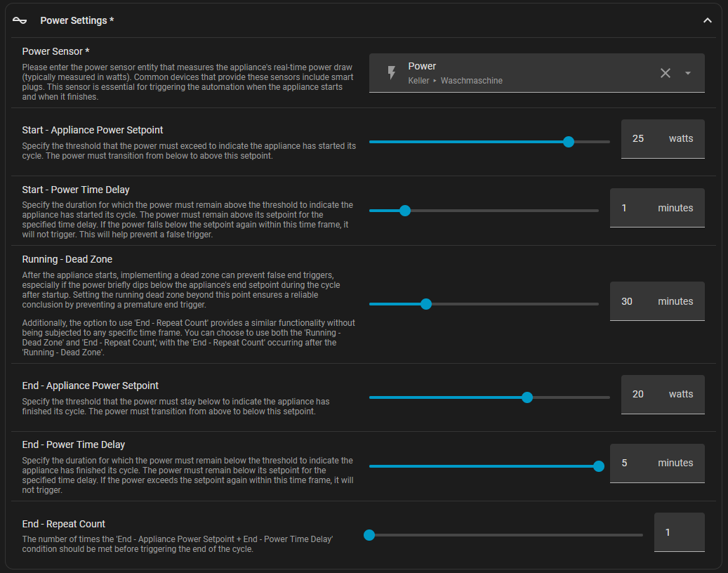
Task: Click the lightning bolt power sensor icon
Action: click(x=392, y=73)
